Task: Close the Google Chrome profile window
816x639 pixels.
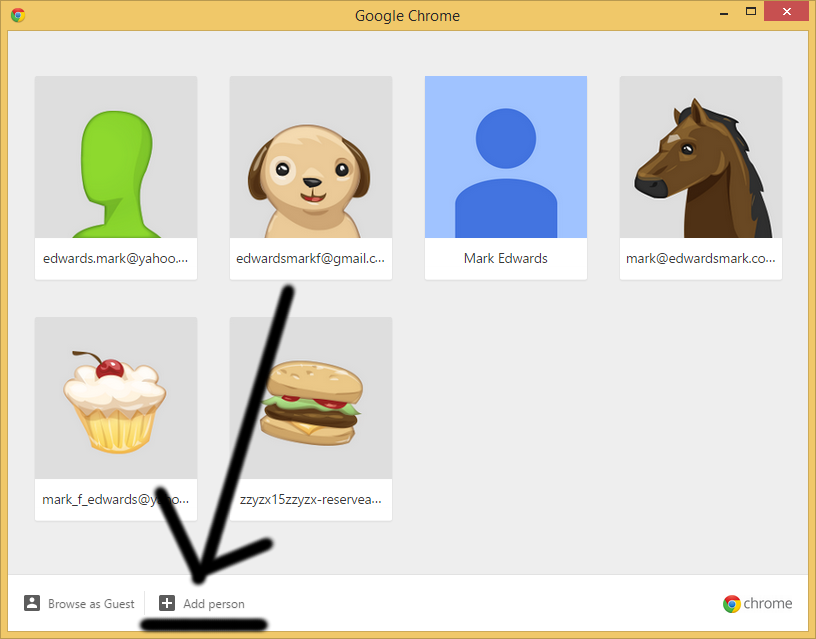Action: pyautogui.click(x=786, y=11)
